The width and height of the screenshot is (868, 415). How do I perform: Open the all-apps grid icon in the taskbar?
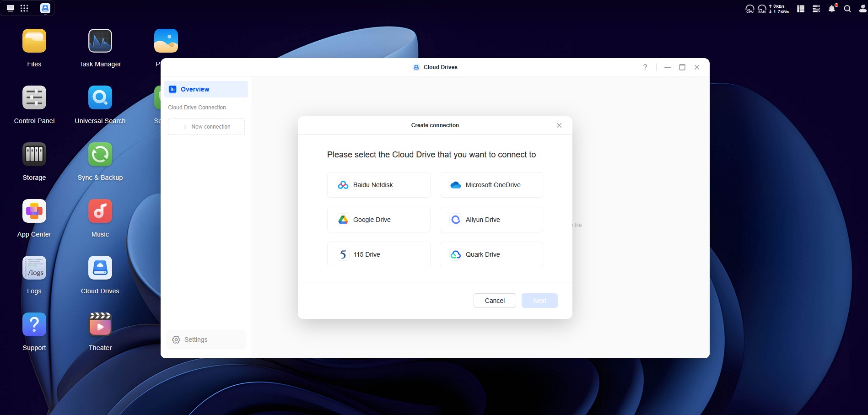tap(24, 8)
